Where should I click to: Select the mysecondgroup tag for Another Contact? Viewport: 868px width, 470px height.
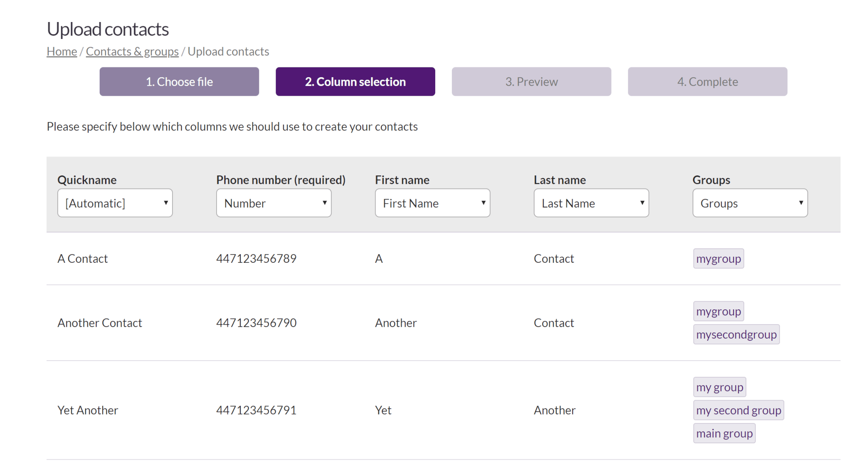(736, 334)
